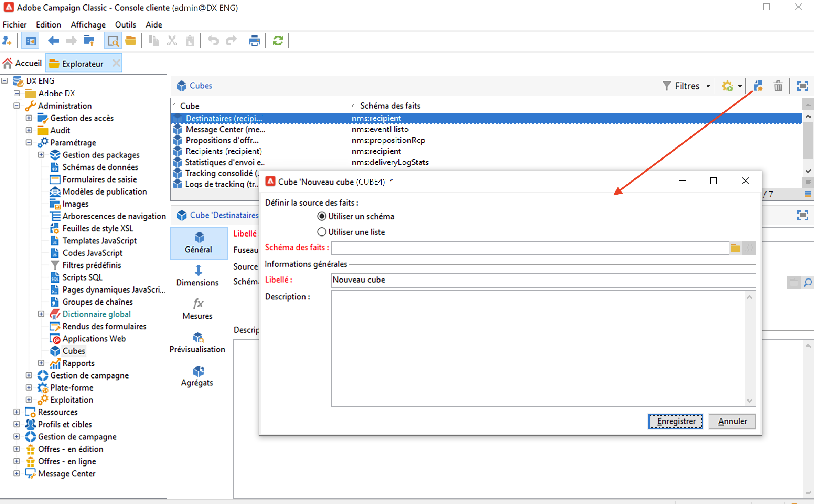Viewport: 814px width, 504px height.
Task: Open the Outils menu
Action: click(x=125, y=25)
